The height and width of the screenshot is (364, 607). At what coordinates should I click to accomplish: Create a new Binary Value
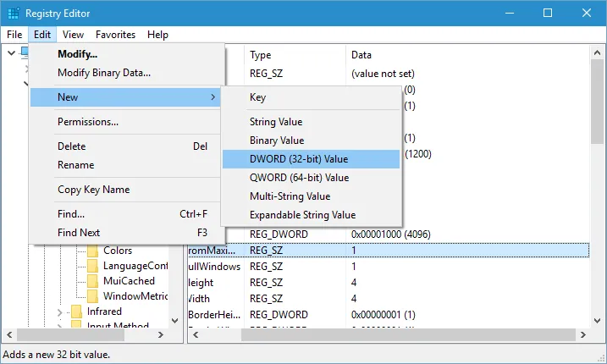click(x=311, y=141)
